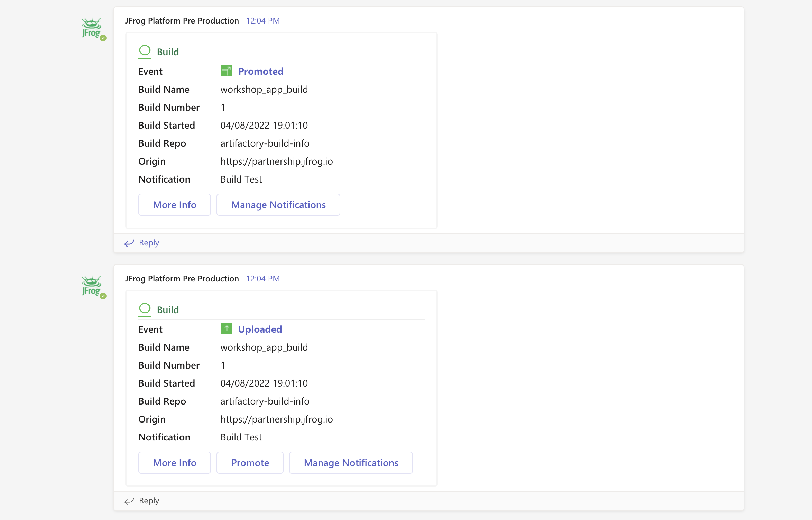Screen dimensions: 812x520
Task: Click the green Uploaded arrow icon
Action: tap(227, 328)
